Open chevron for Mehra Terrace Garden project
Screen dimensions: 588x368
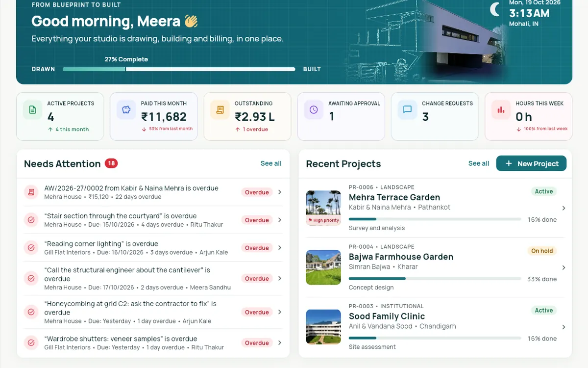pyautogui.click(x=563, y=208)
